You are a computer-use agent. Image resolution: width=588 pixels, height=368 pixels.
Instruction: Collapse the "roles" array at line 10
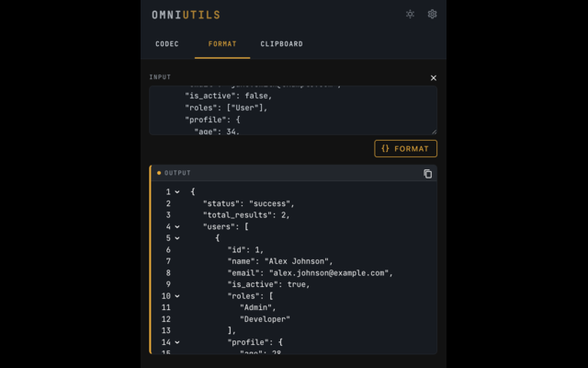(177, 296)
